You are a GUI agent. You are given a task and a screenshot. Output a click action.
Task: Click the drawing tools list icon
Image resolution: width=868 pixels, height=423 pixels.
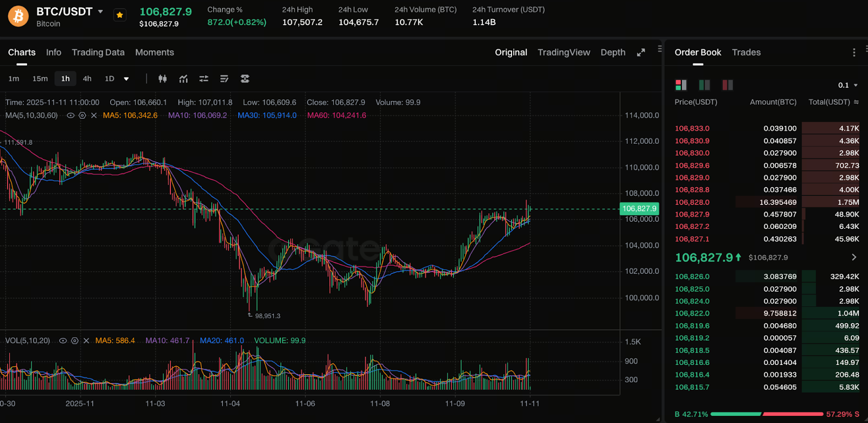click(224, 79)
